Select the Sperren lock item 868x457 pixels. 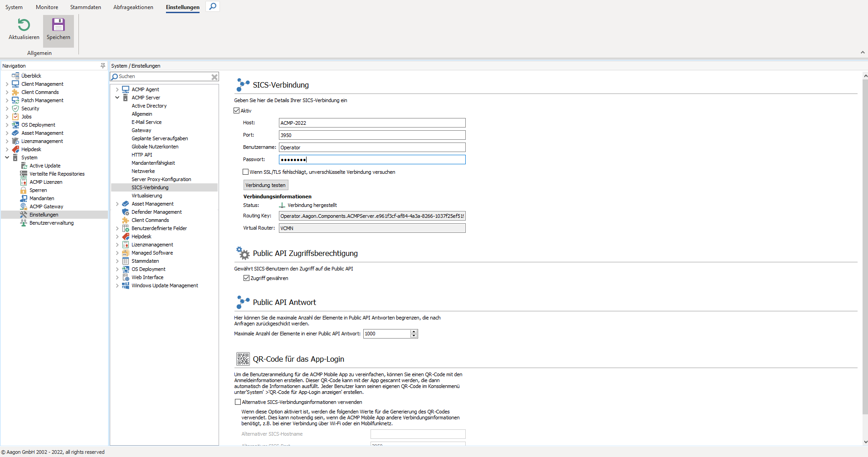click(38, 190)
